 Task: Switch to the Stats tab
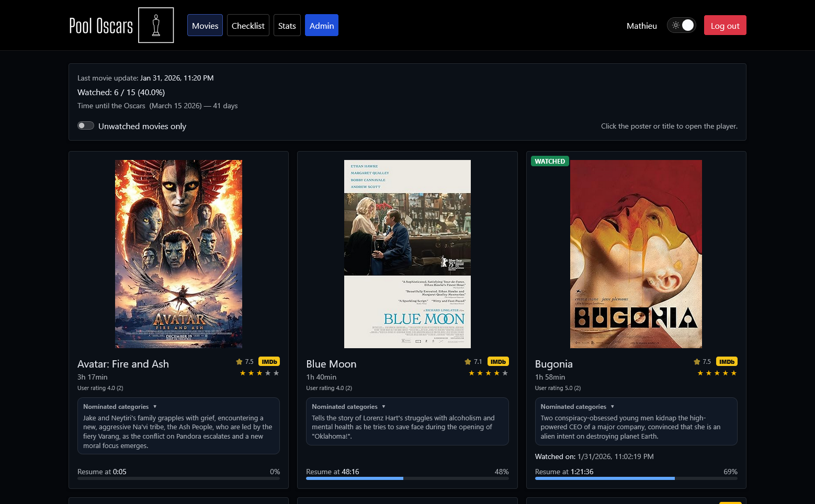point(287,25)
